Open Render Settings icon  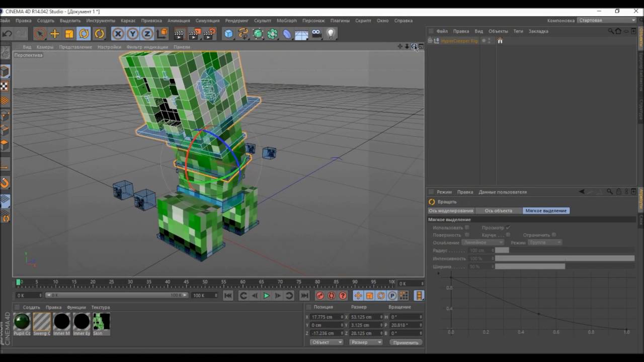point(210,34)
